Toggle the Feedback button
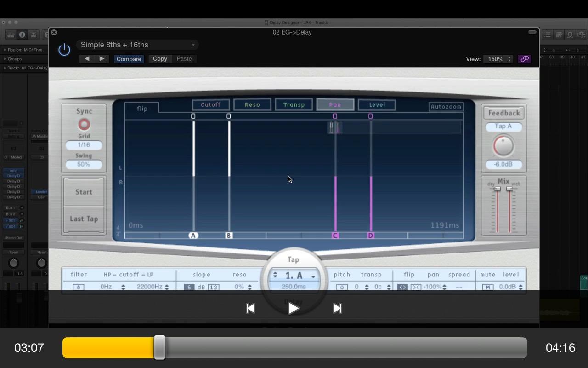The image size is (588, 368). (504, 113)
